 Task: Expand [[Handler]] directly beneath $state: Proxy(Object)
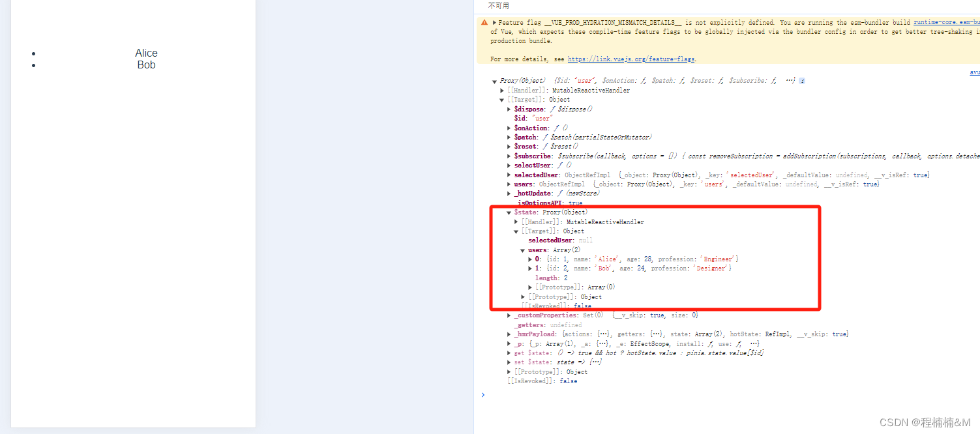pos(516,222)
